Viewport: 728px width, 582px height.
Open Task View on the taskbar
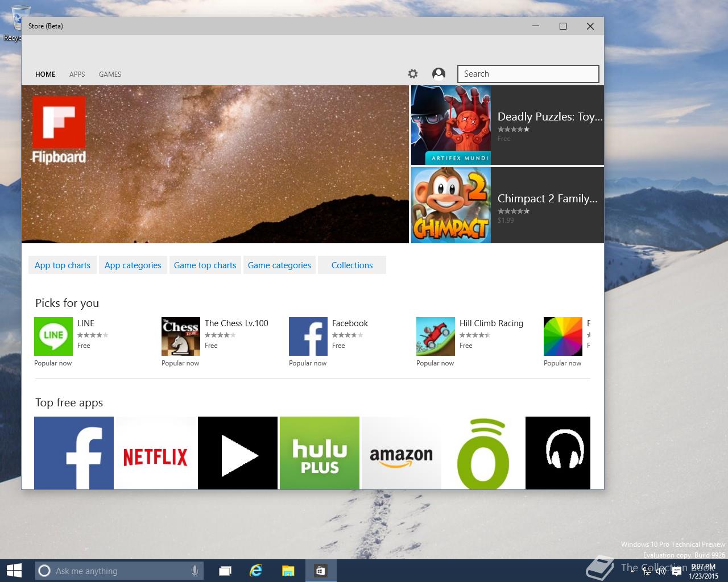tap(225, 571)
